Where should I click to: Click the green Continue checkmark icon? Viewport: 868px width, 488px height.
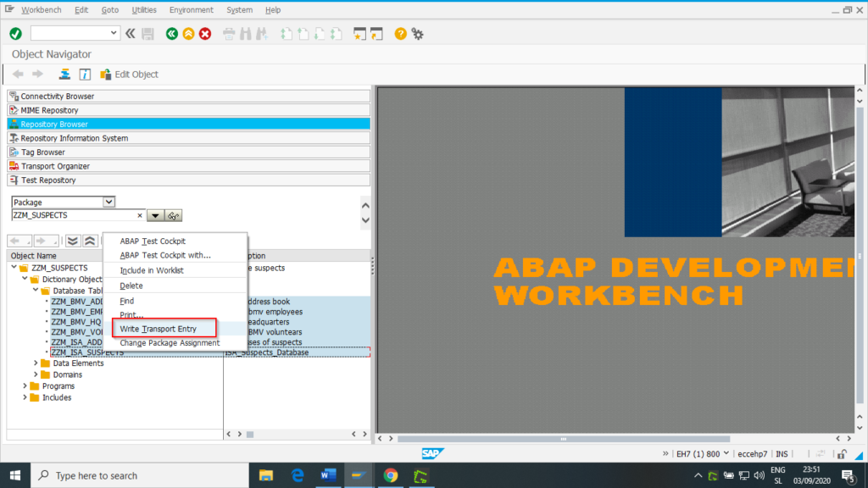[x=14, y=33]
